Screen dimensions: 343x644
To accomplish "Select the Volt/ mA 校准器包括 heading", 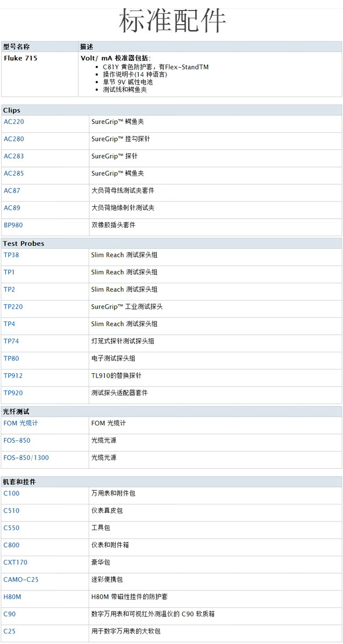I will coord(115,58).
